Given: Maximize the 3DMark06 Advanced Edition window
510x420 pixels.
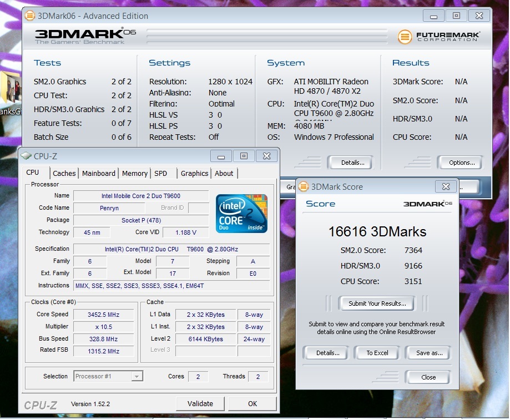Looking at the screenshot, I should (456, 16).
